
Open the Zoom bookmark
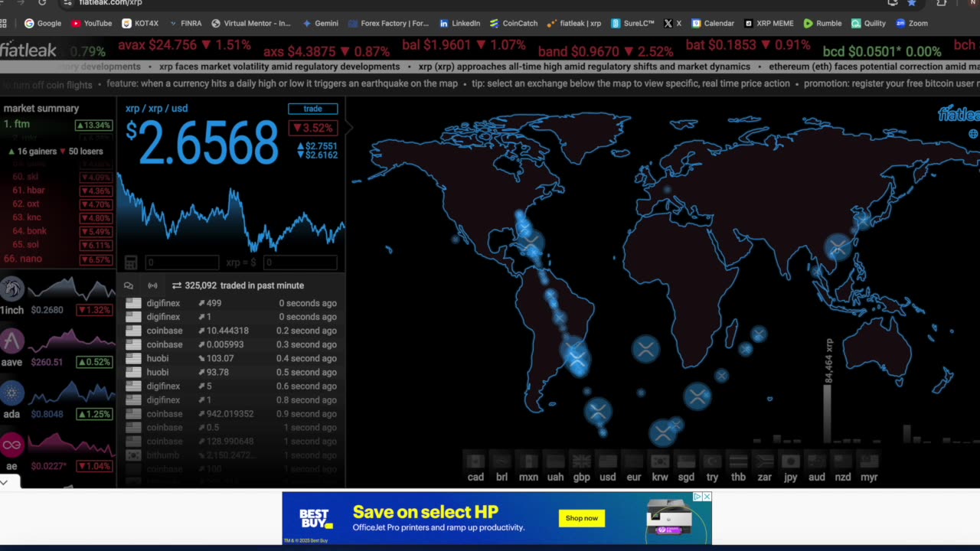coord(912,23)
